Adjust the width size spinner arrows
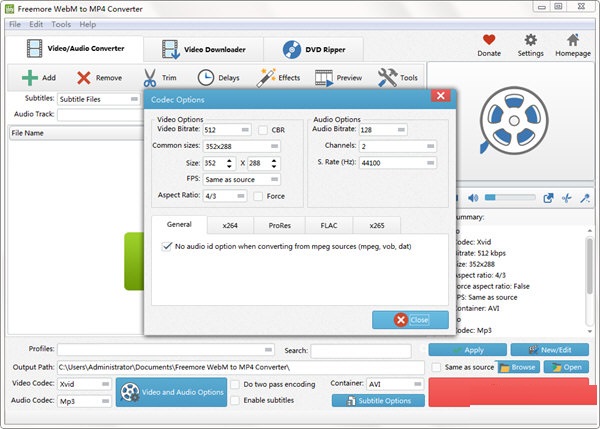The image size is (600, 429). [x=229, y=163]
